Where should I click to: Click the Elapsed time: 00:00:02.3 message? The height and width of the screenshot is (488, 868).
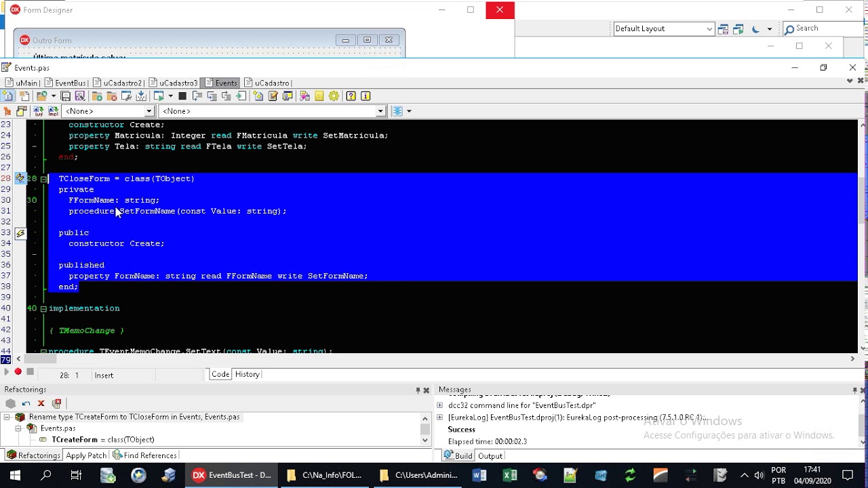(x=487, y=442)
